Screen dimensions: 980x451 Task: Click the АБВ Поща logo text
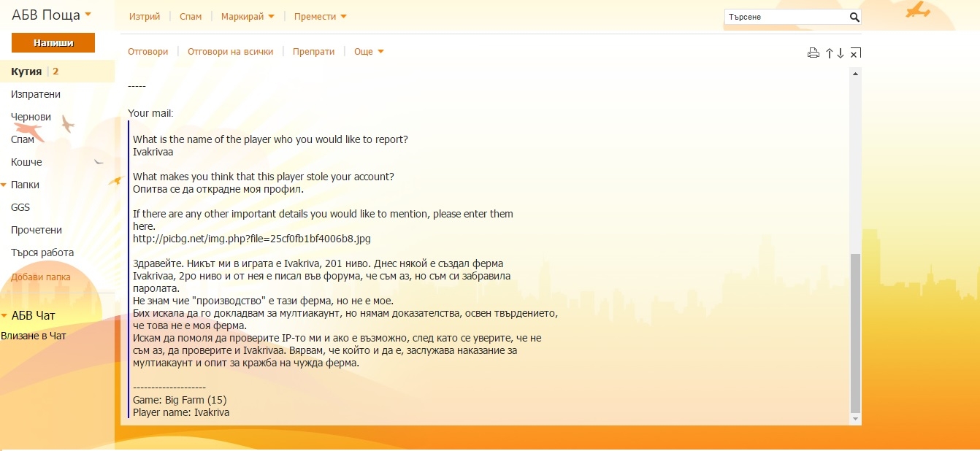click(x=46, y=14)
